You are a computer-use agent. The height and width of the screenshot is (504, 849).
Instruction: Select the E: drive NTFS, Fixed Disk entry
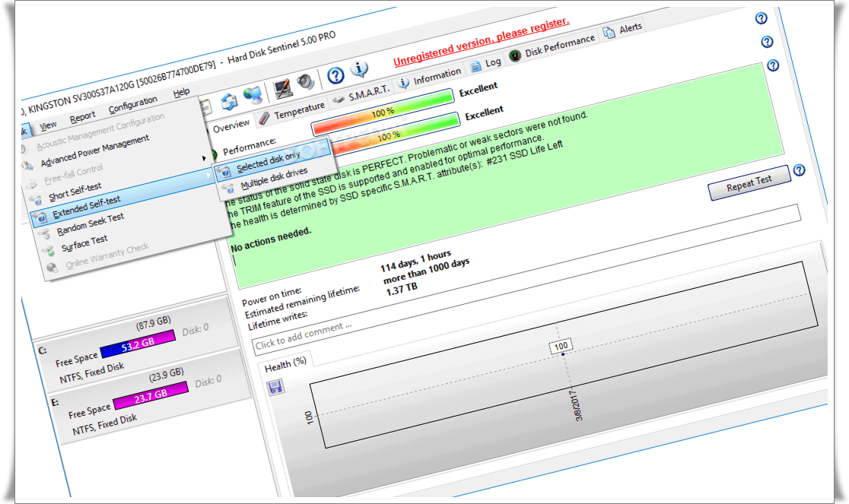pyautogui.click(x=105, y=424)
